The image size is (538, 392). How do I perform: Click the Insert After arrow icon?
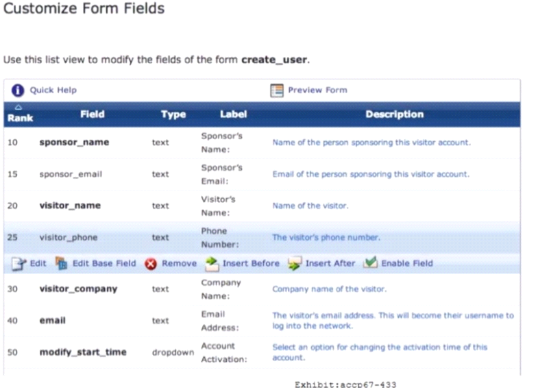point(295,263)
